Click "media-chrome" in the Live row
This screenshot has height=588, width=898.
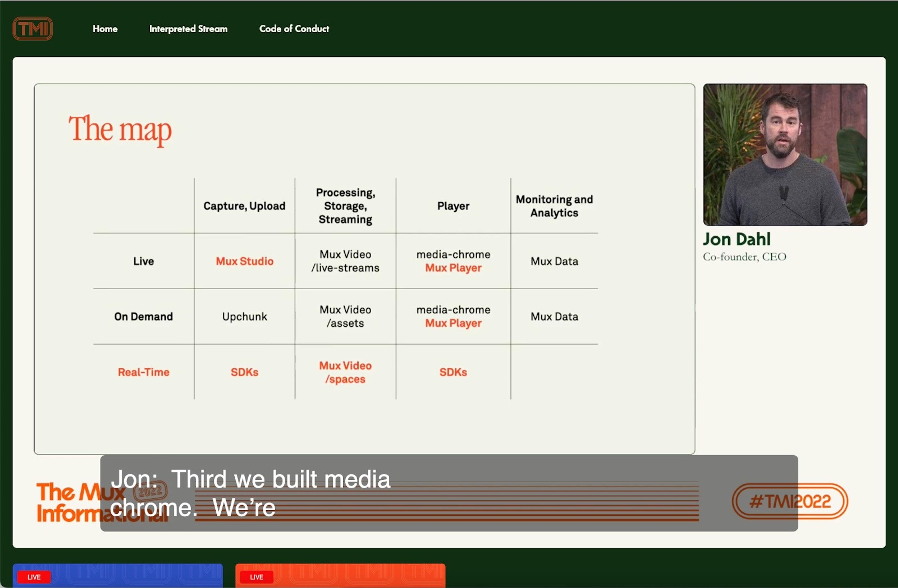click(453, 255)
